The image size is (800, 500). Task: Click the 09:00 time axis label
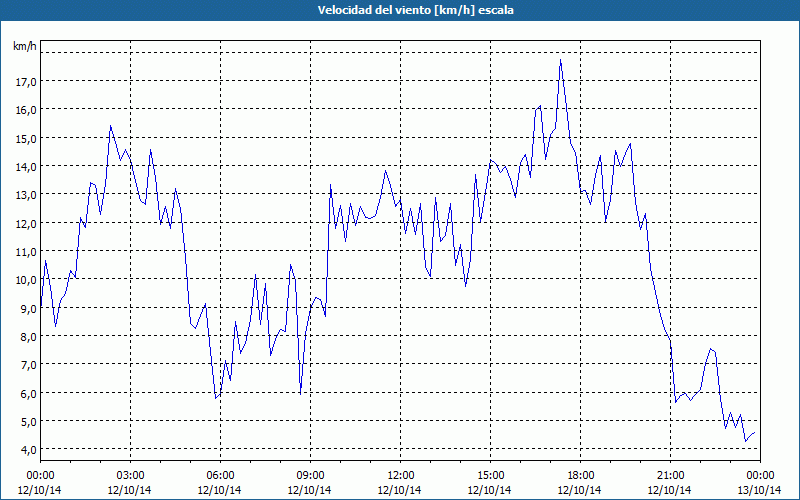(310, 476)
